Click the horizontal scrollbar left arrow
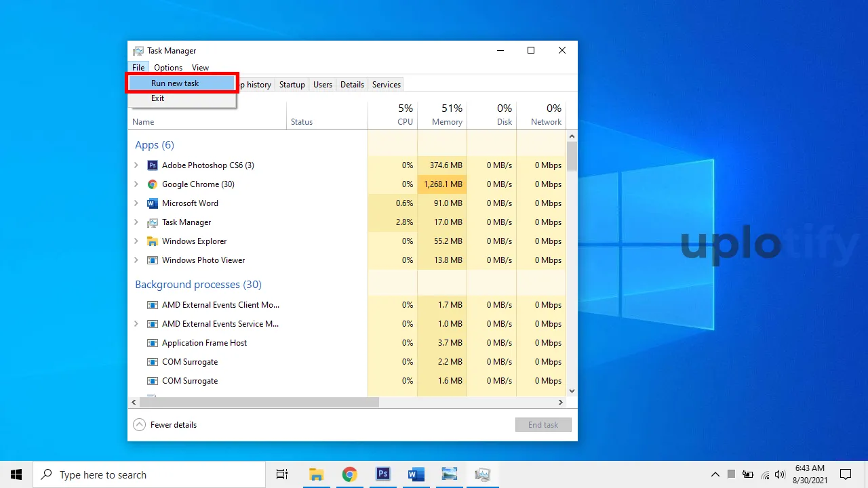Viewport: 868px width, 488px height. point(134,403)
